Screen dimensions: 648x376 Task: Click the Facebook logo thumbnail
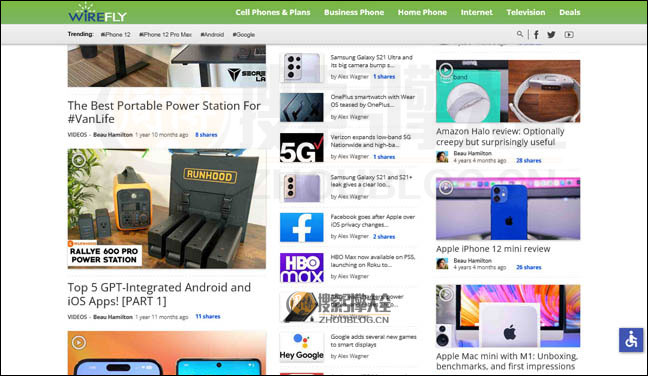click(302, 227)
